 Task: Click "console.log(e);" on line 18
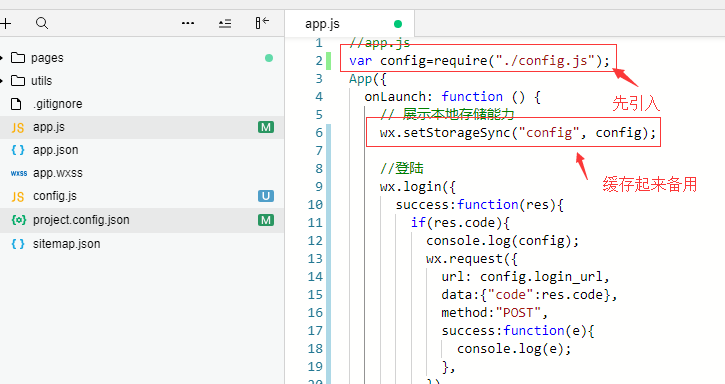point(514,349)
